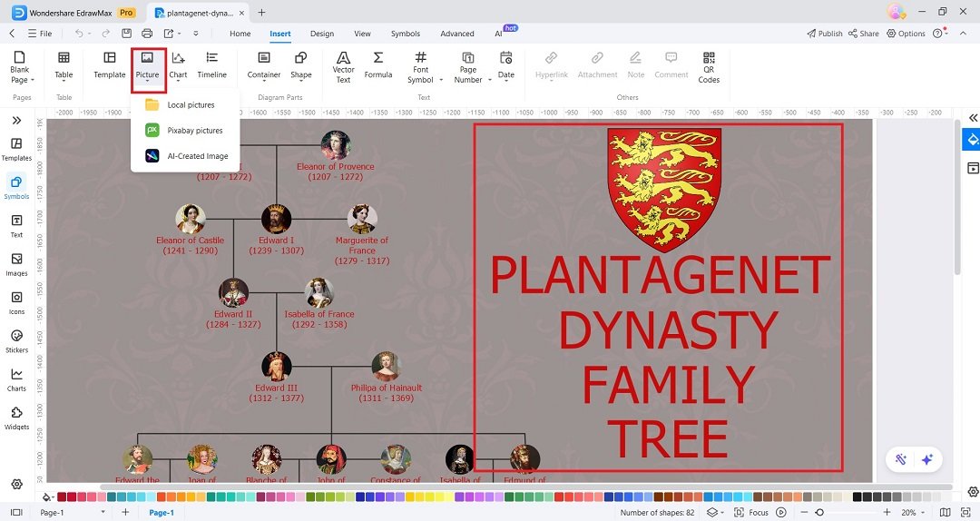The image size is (980, 521).
Task: Click the Publish button
Action: tap(824, 34)
